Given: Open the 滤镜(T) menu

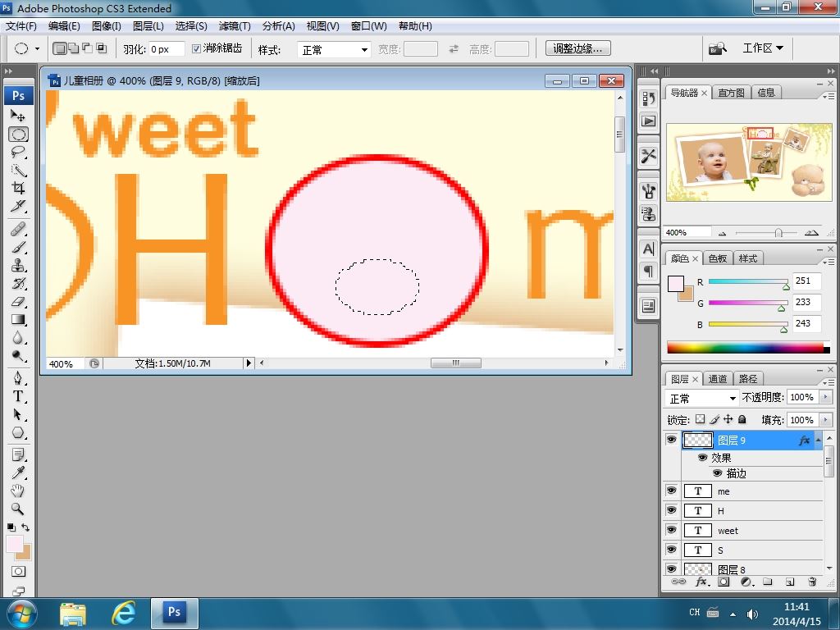Looking at the screenshot, I should click(235, 26).
